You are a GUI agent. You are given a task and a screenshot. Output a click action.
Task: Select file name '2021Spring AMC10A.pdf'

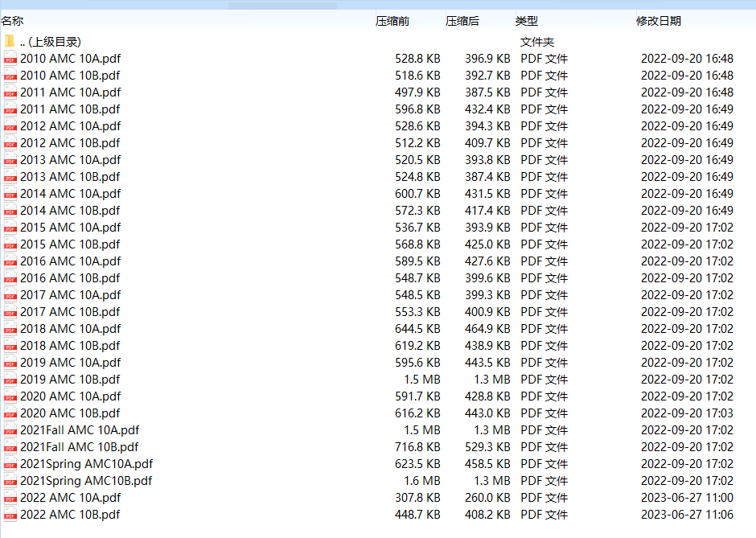coord(86,463)
